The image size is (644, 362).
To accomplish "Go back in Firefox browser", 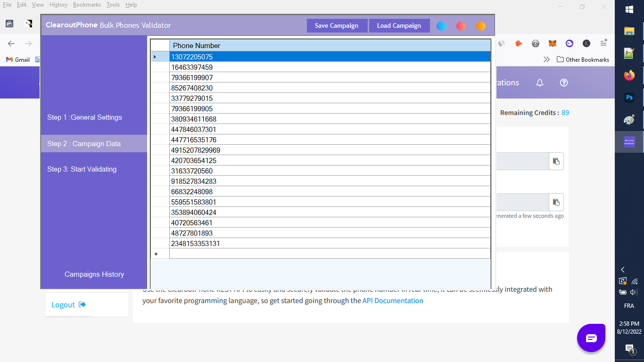I will tap(11, 43).
